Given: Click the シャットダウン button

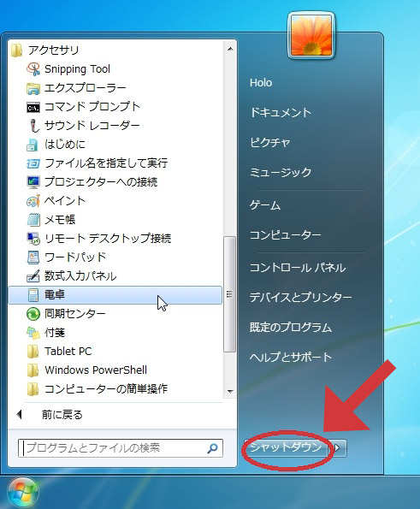Looking at the screenshot, I should point(286,448).
